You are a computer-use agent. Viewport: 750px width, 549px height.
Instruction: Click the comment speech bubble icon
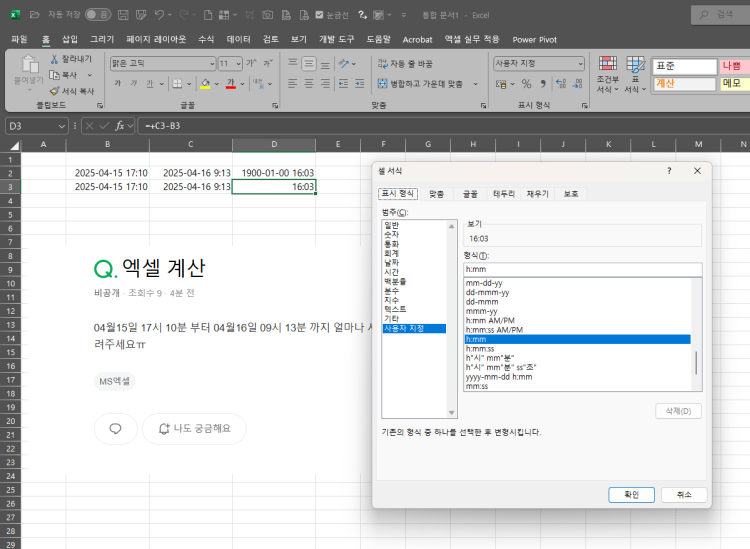pyautogui.click(x=115, y=429)
